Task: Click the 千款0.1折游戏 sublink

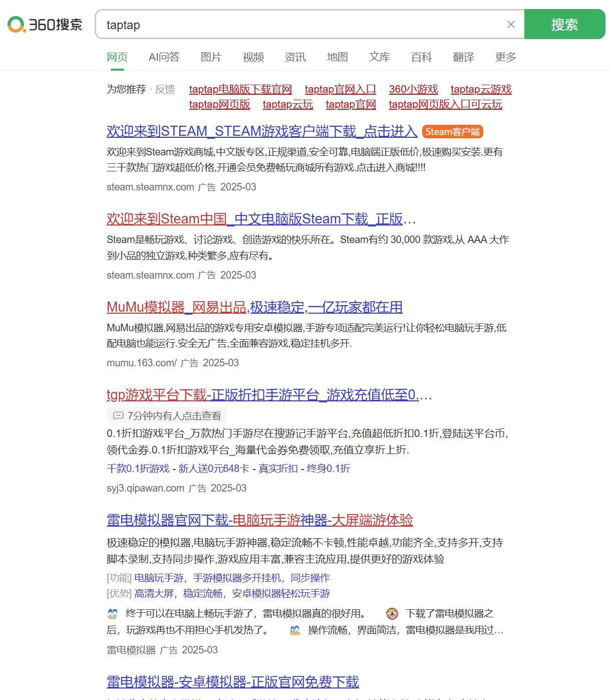Action: (138, 469)
